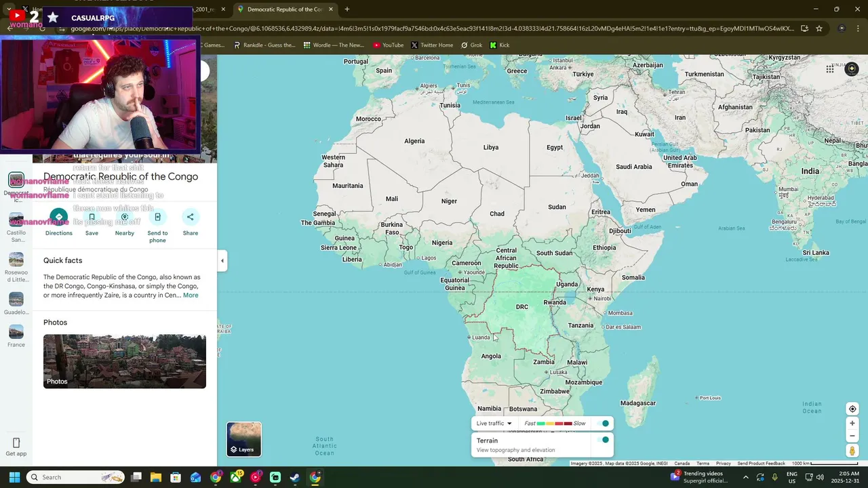Open Grok bookmark
The image size is (868, 488).
(x=471, y=45)
